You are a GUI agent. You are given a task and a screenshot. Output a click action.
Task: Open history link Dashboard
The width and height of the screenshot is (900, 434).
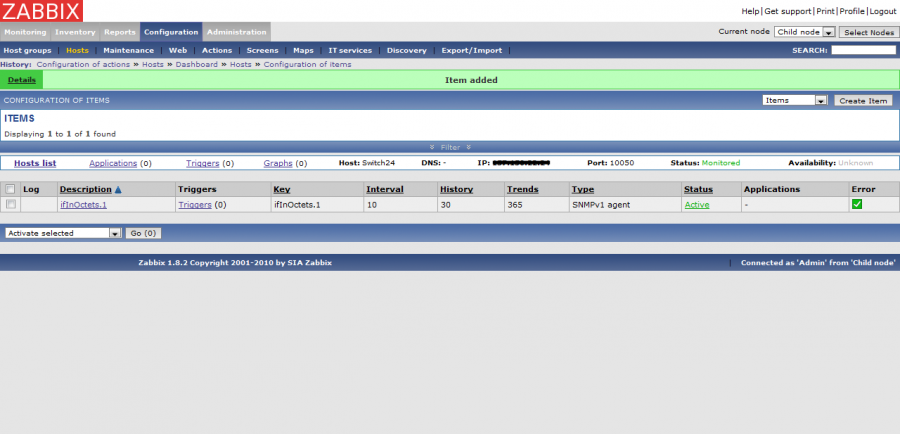click(197, 65)
